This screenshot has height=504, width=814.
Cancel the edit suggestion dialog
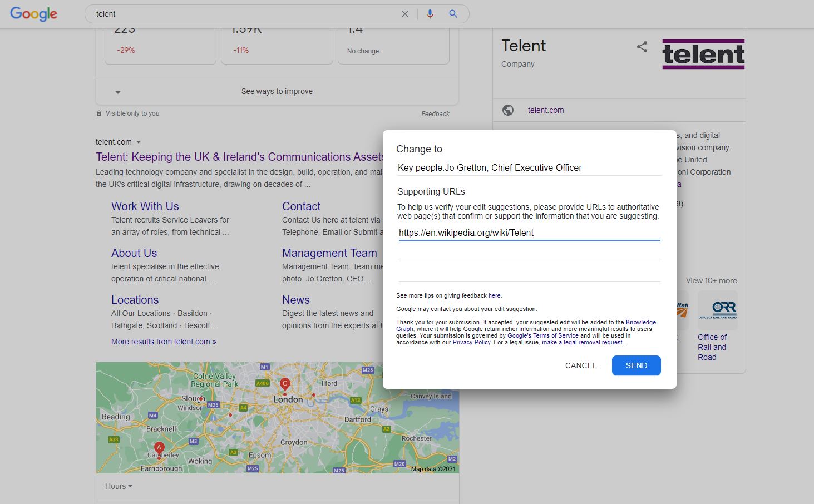(580, 365)
